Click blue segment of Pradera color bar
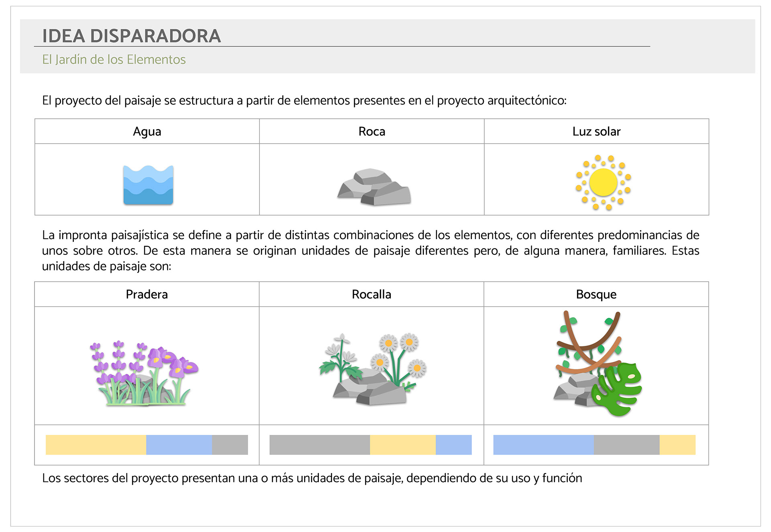 coord(179,445)
